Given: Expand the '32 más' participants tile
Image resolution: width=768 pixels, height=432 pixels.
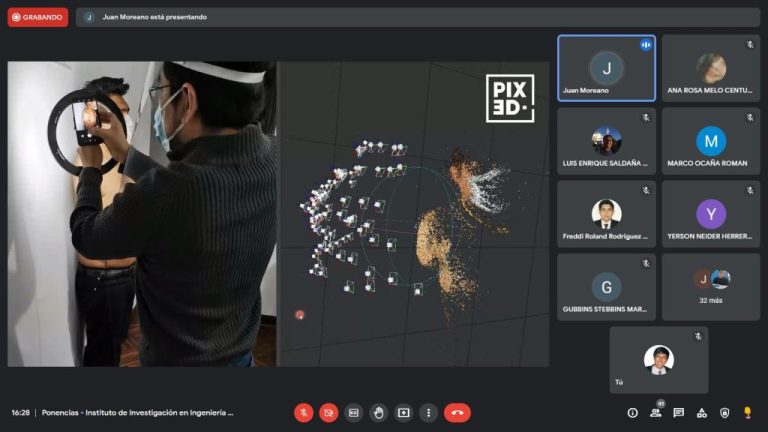Looking at the screenshot, I should [x=711, y=287].
